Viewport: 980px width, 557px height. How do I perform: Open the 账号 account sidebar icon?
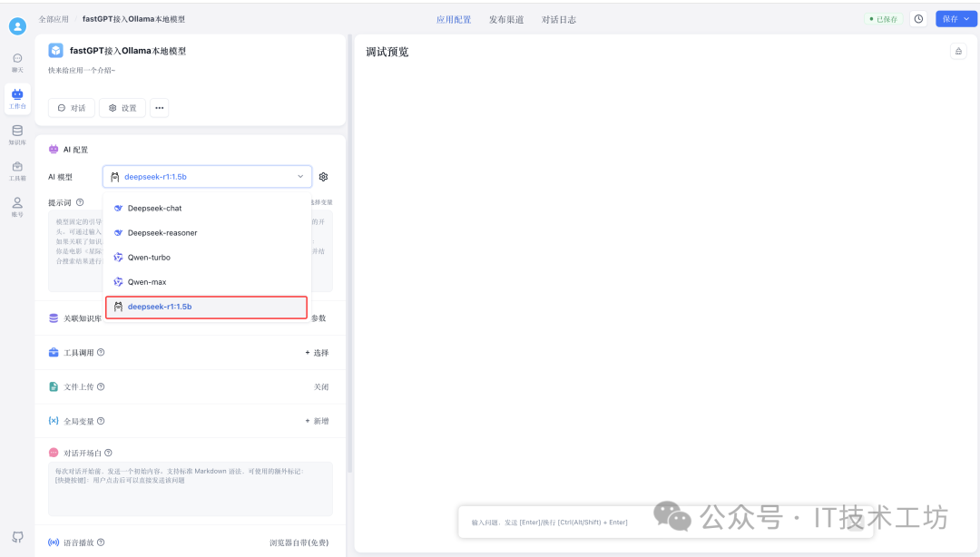pos(17,207)
